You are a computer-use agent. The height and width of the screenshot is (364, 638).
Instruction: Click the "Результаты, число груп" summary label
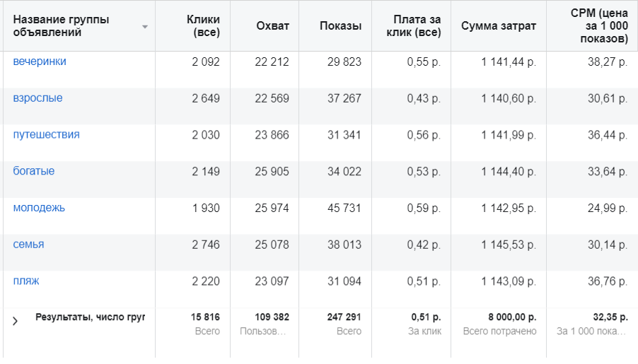[90, 317]
